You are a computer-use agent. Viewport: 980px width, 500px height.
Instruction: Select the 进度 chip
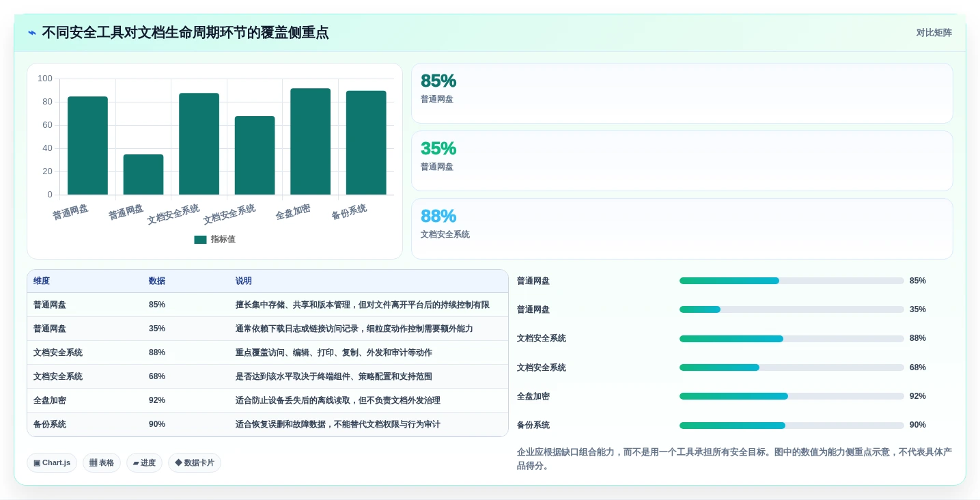coord(144,462)
